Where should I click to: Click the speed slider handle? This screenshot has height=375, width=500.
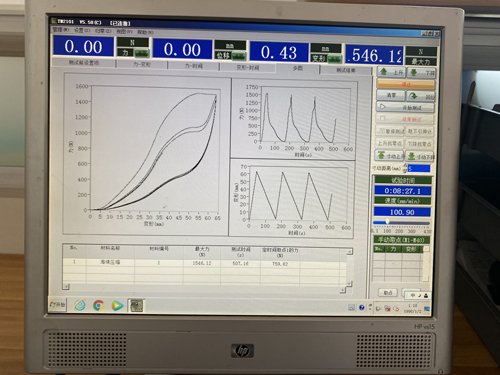click(x=387, y=222)
